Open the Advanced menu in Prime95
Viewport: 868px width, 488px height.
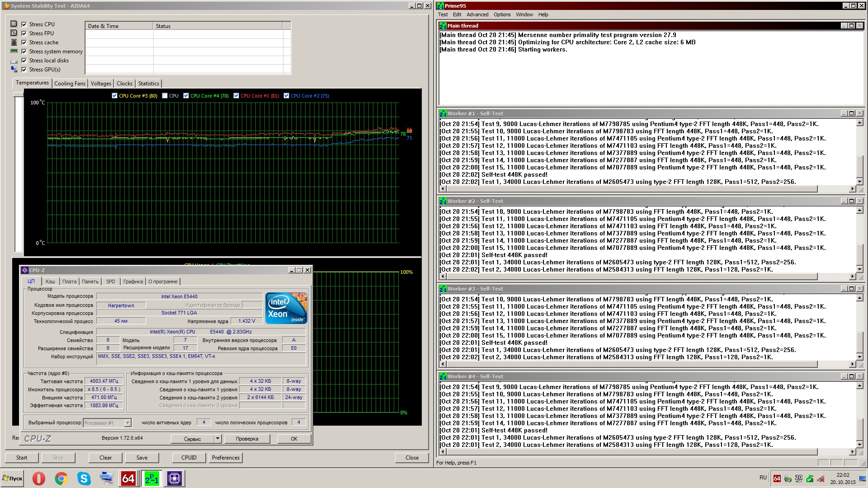(x=477, y=14)
